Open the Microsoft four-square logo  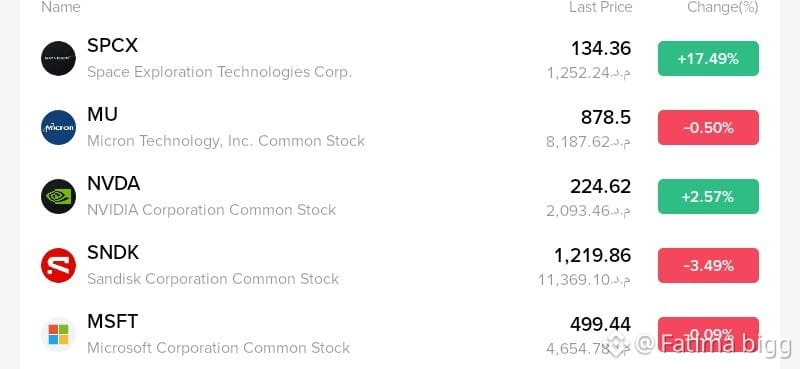(x=58, y=334)
